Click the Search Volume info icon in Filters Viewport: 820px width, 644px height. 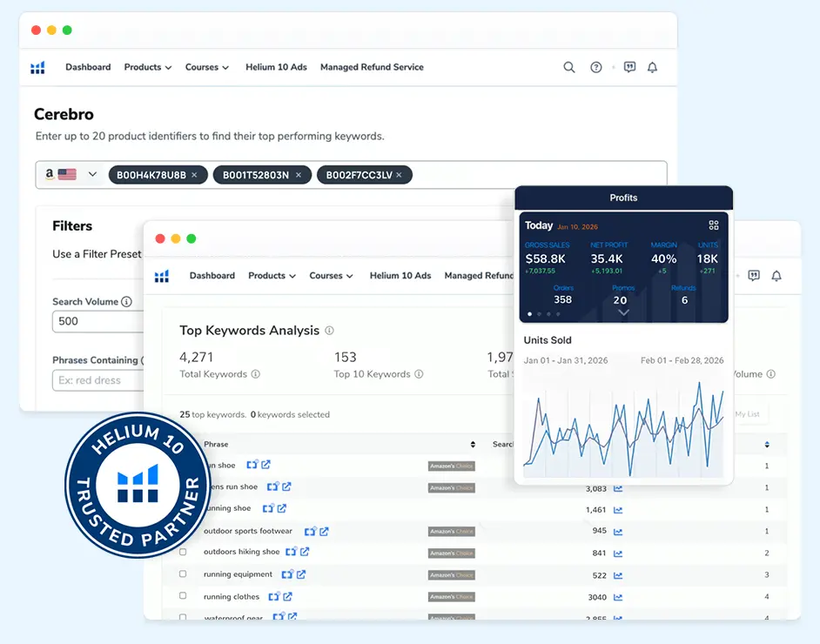pos(127,302)
